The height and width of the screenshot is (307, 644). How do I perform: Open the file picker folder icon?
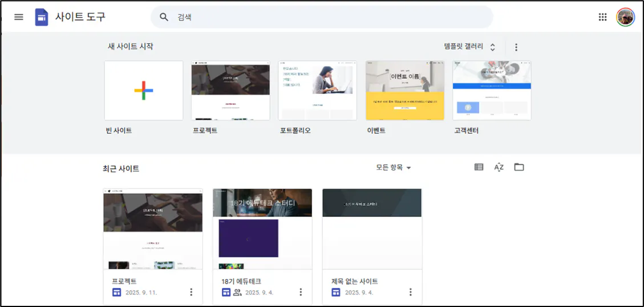click(519, 167)
